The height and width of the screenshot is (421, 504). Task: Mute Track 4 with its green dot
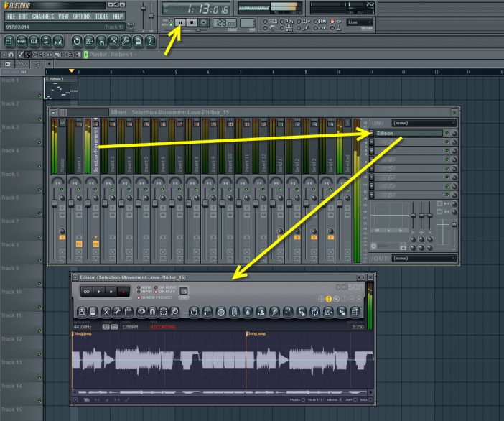click(x=40, y=166)
